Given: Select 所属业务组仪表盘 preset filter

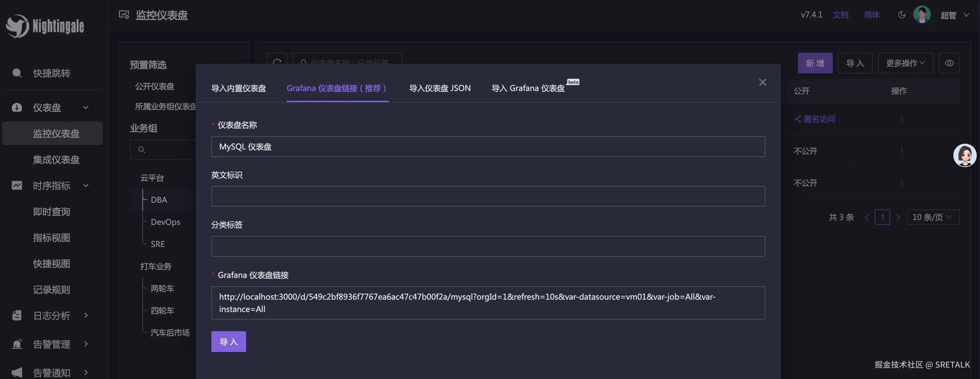Looking at the screenshot, I should pos(166,107).
